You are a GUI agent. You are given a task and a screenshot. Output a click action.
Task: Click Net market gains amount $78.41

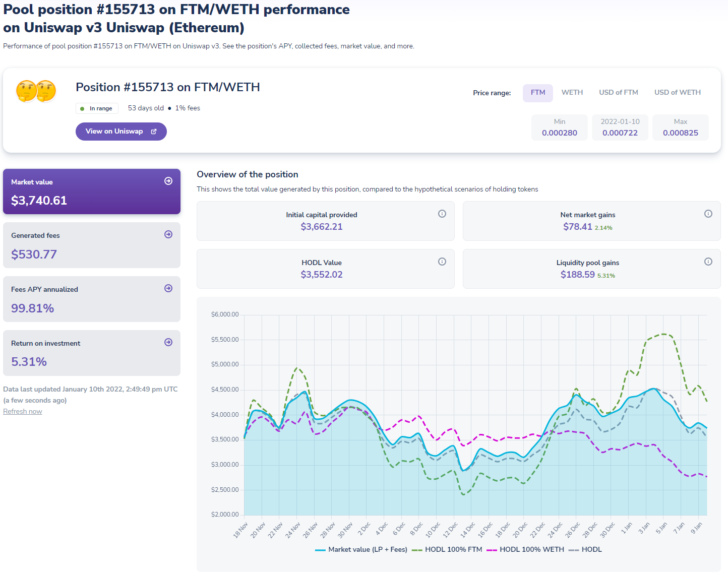tap(578, 227)
